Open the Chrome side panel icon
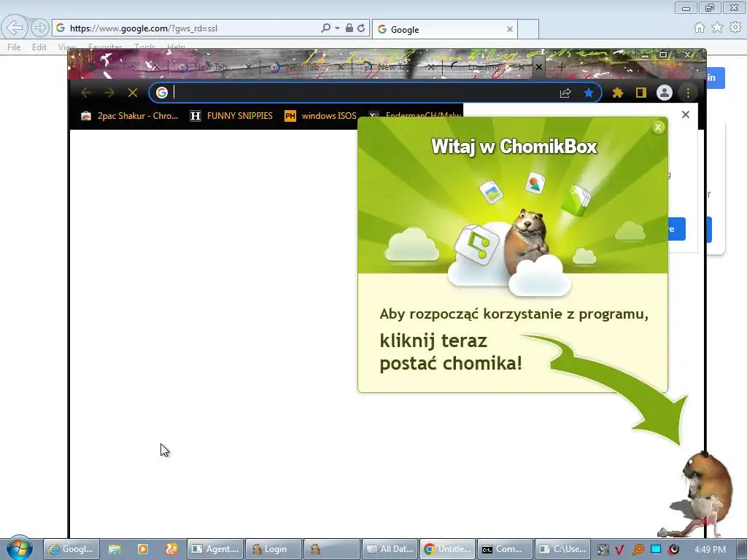 640,93
